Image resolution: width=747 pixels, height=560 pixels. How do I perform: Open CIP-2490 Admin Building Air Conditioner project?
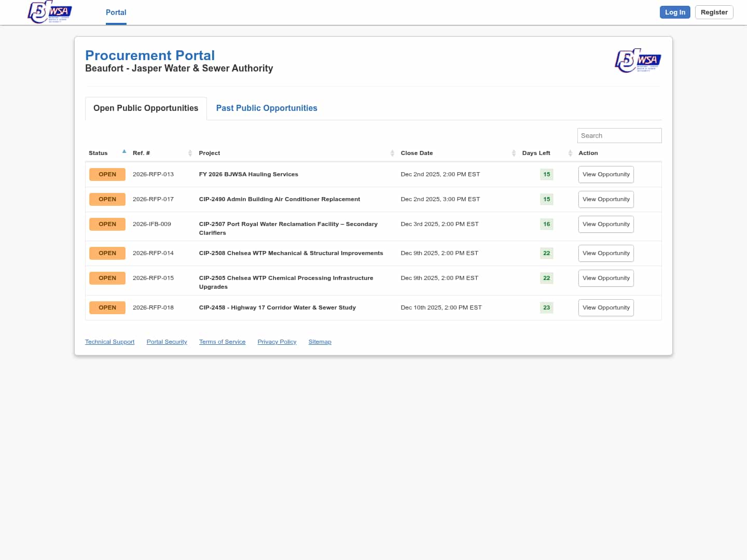[x=279, y=199]
